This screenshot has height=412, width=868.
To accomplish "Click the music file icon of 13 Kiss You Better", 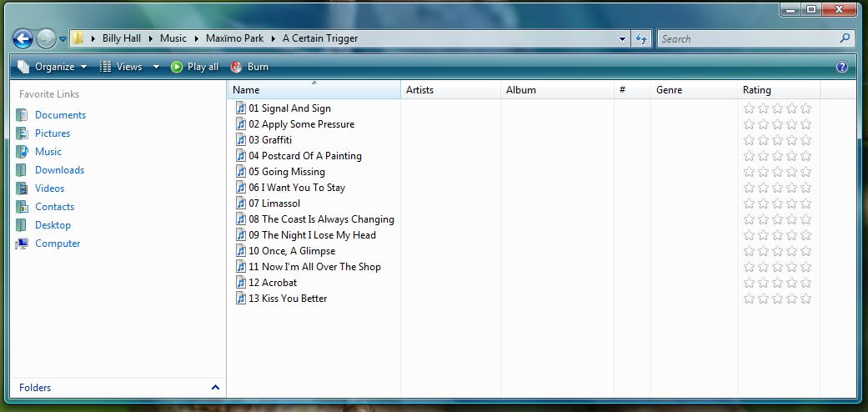I will tap(241, 298).
